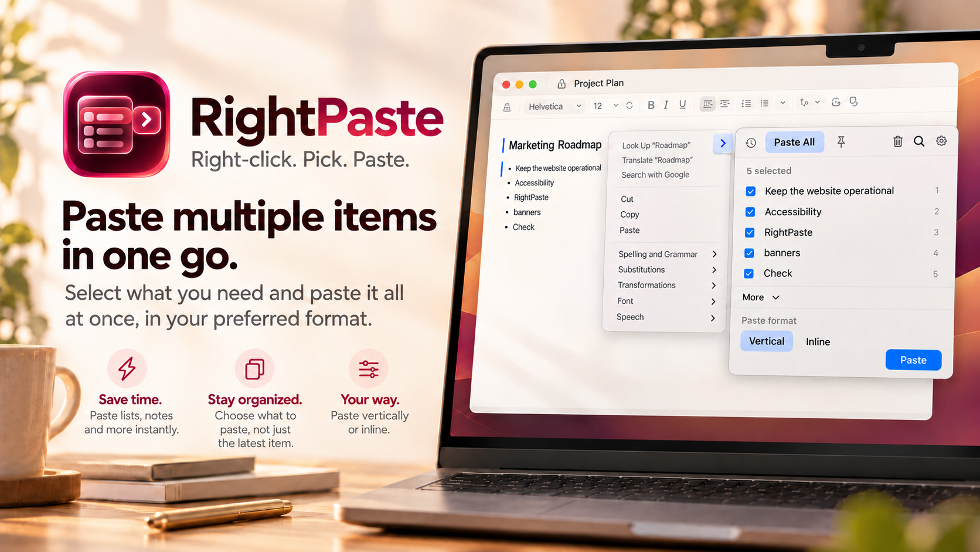
Task: Choose Look Up "Roadmap"
Action: point(656,145)
